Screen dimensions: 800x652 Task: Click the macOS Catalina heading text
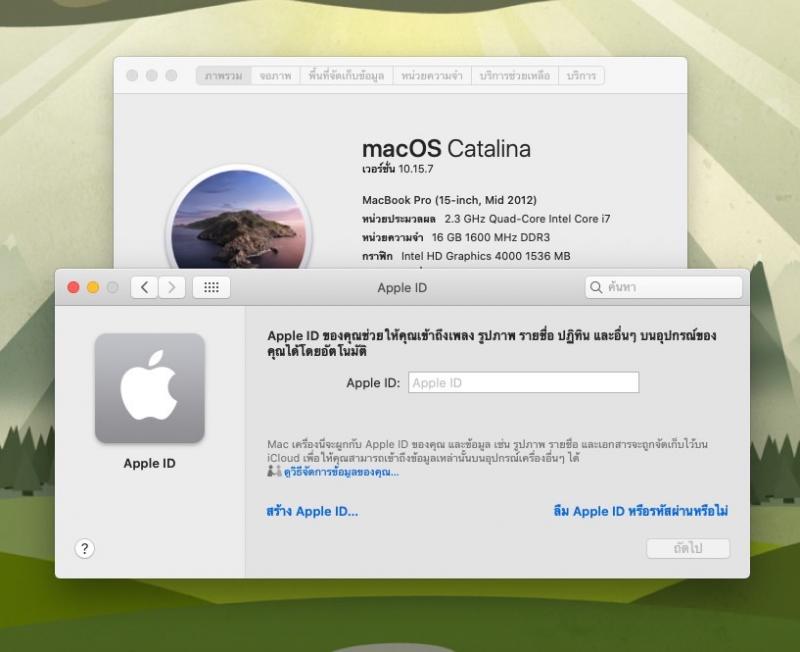click(x=446, y=148)
